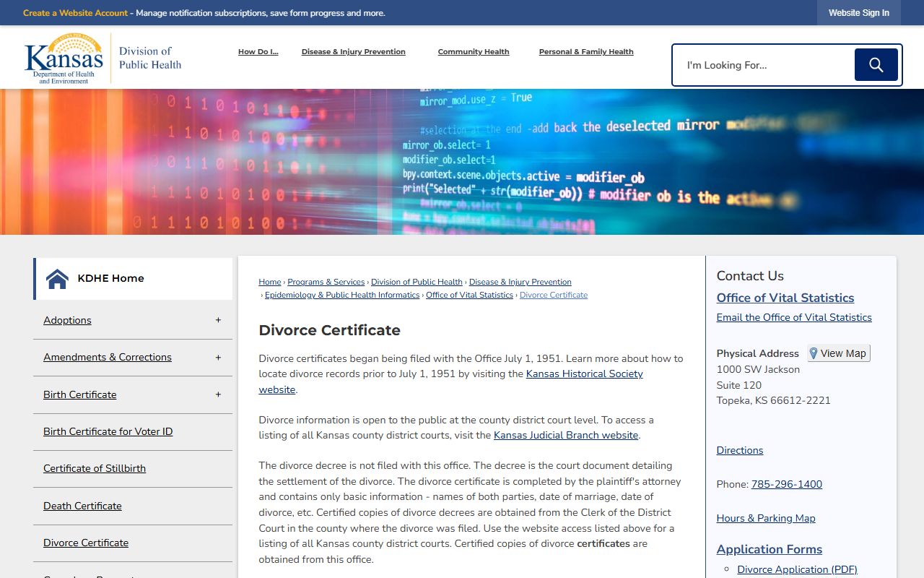Go to Division of Public Health breadcrumb
This screenshot has height=578, width=924.
(417, 282)
